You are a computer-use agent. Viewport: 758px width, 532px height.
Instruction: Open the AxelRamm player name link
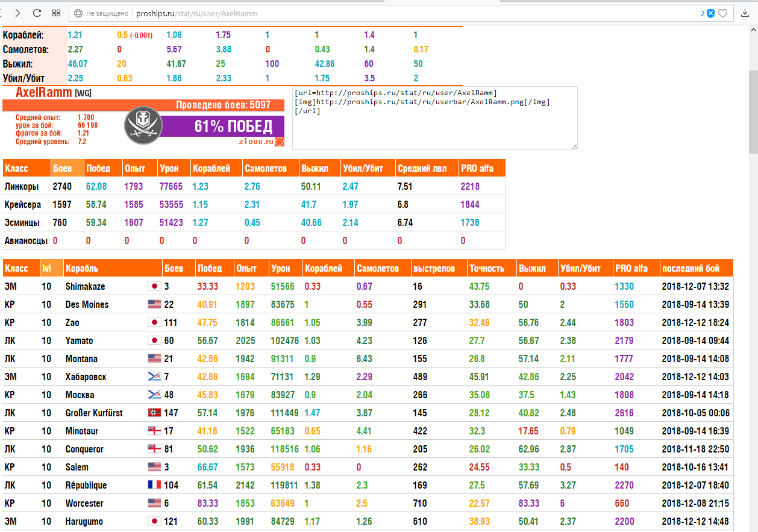click(43, 92)
